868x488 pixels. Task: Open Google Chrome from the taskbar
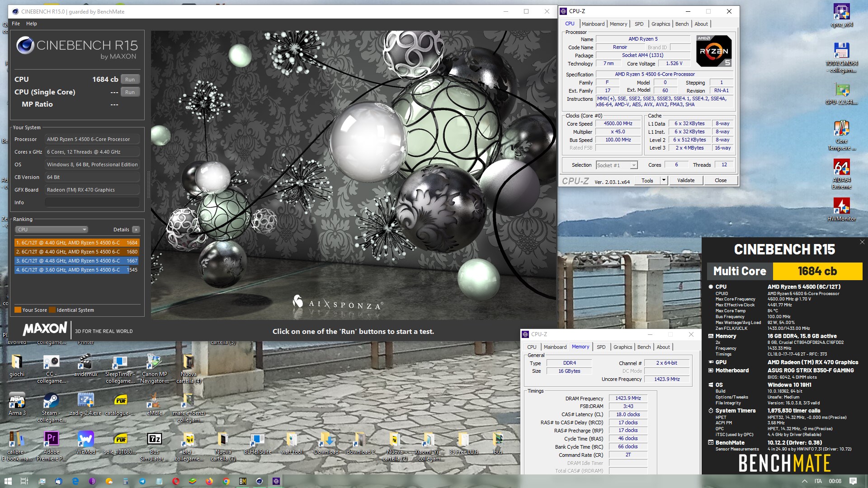click(x=226, y=481)
